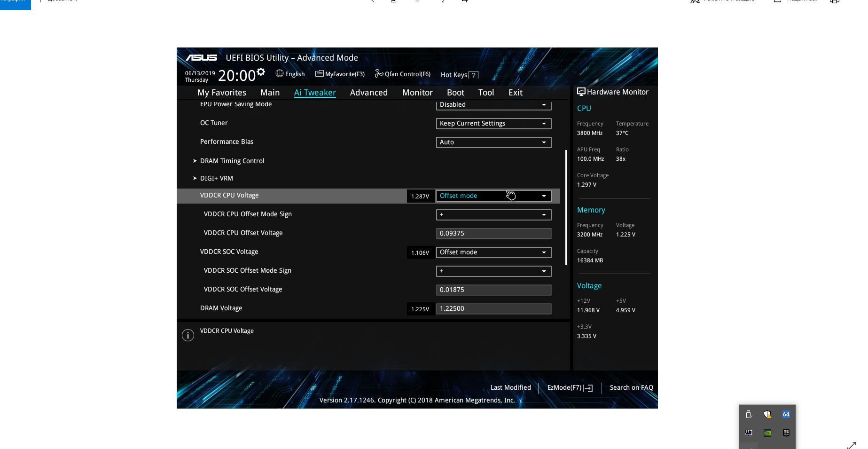Click the USB safely remove tray icon
This screenshot has width=868, height=449.
(749, 414)
